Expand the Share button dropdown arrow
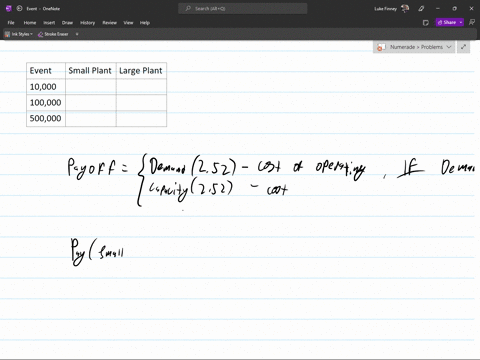Image resolution: width=480 pixels, height=360 pixels. click(461, 22)
